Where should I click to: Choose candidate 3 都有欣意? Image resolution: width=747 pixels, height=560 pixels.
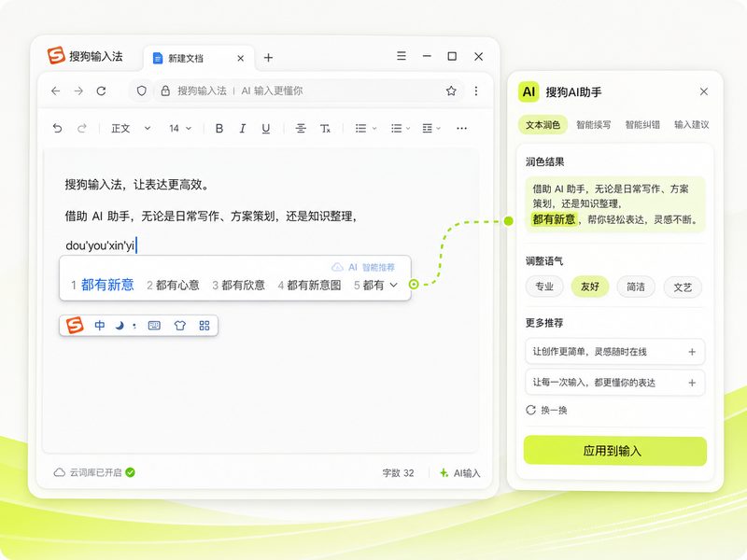tap(238, 286)
